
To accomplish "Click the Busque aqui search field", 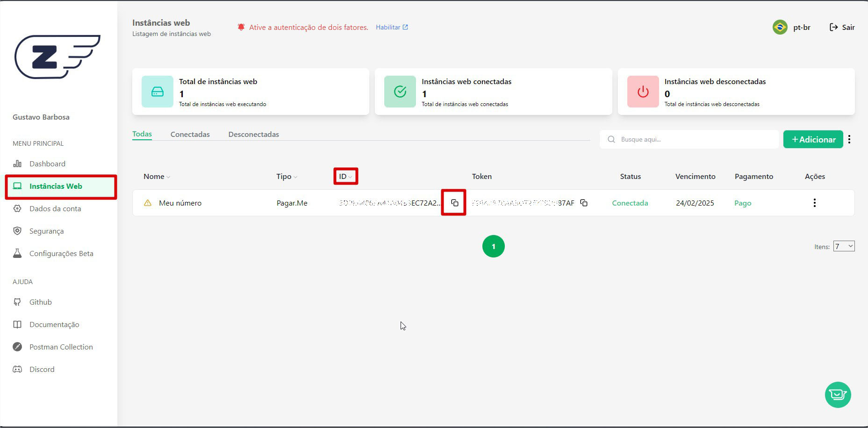I will tap(689, 139).
